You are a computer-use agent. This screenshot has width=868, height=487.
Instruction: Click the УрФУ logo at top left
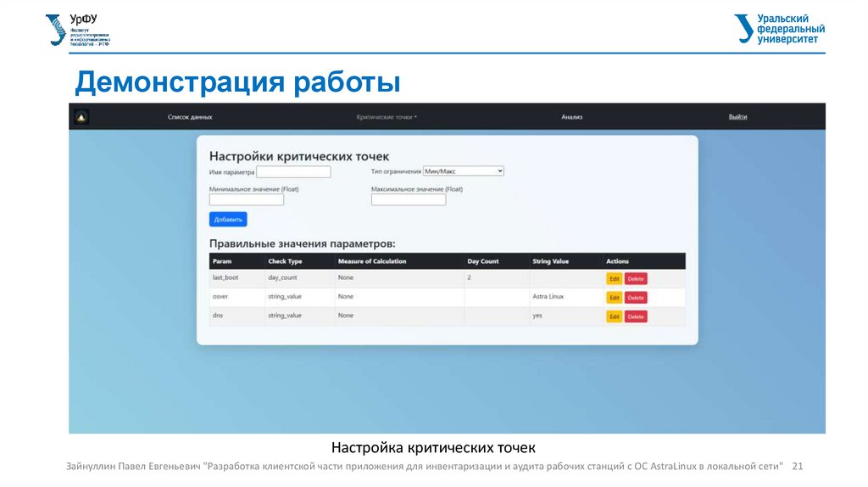[x=77, y=30]
